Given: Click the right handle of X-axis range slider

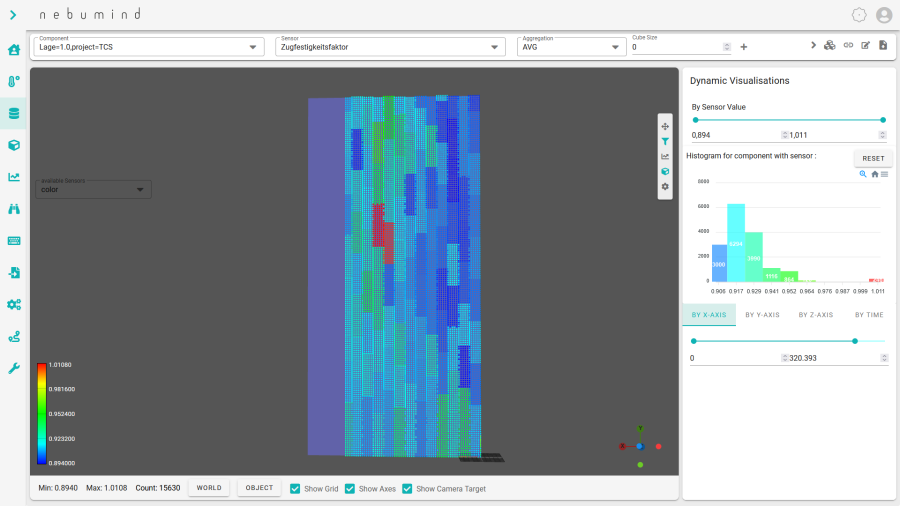Looking at the screenshot, I should click(855, 341).
